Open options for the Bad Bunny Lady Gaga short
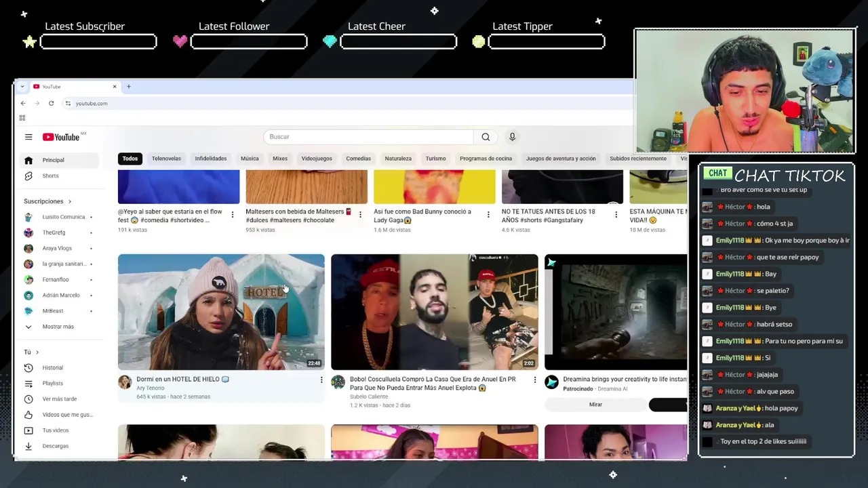868x488 pixels. tap(488, 215)
